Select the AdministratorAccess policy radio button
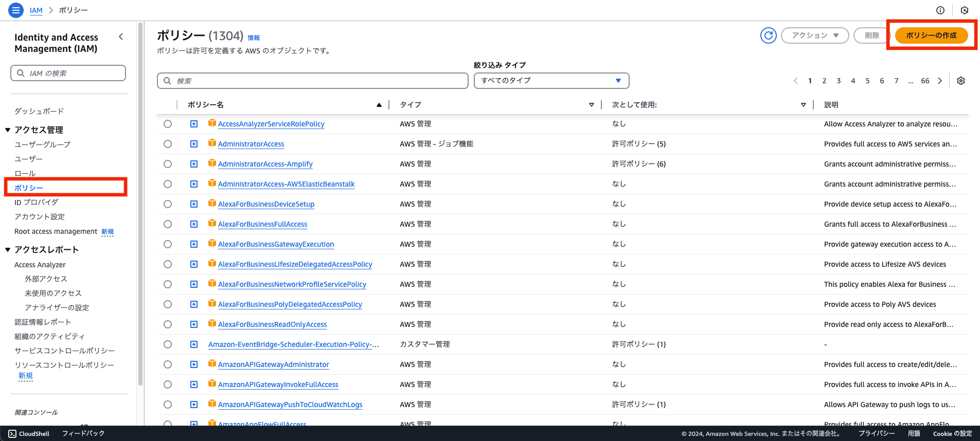Image resolution: width=980 pixels, height=441 pixels. coord(168,144)
